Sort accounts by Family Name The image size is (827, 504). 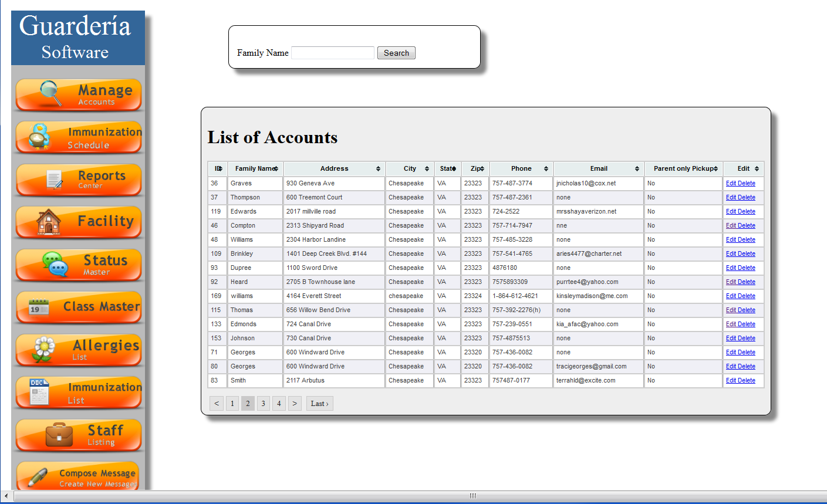[x=255, y=168]
